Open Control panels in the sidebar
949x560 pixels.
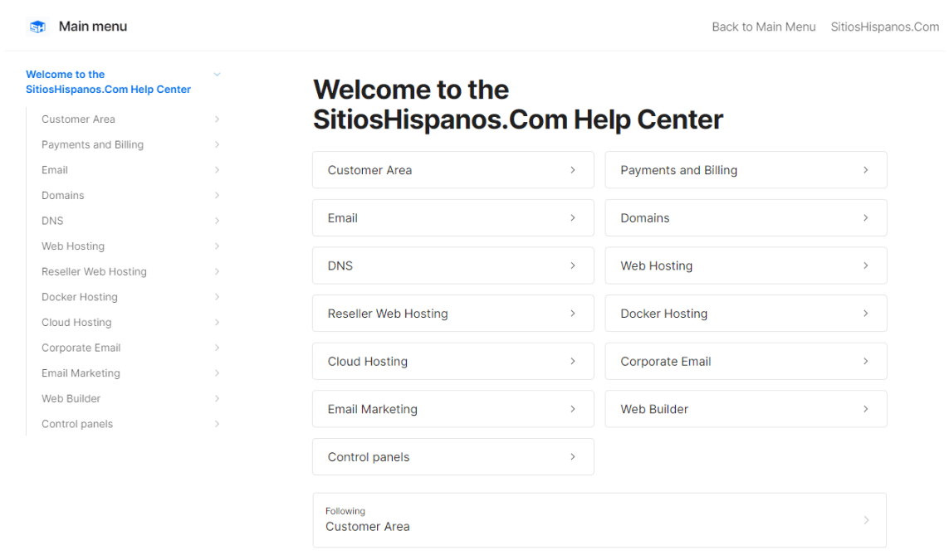coord(77,424)
